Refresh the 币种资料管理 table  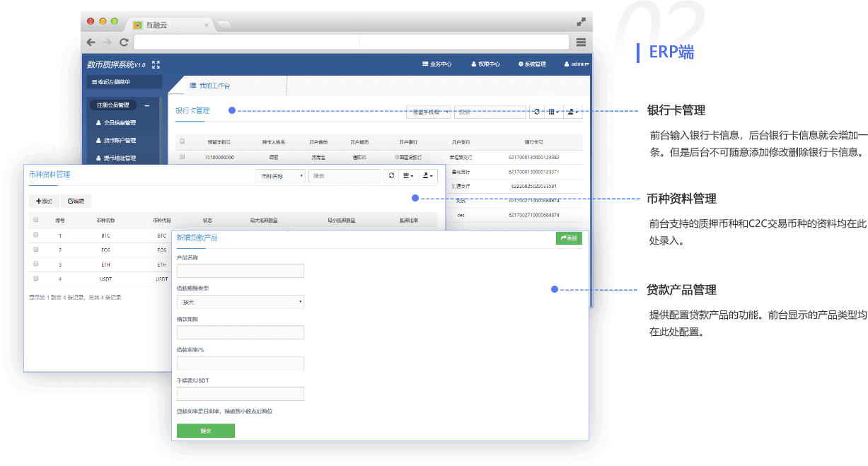[x=391, y=176]
